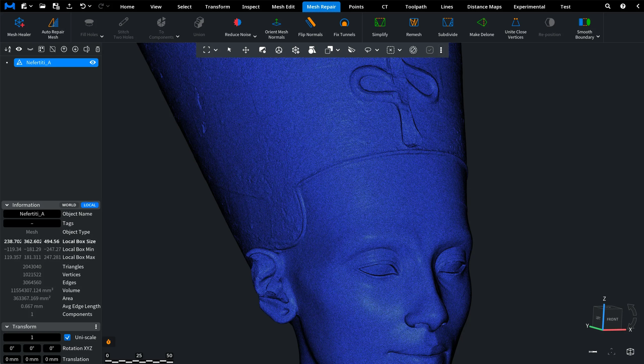644x364 pixels.
Task: Select the Subdivide tool
Action: pos(448,27)
